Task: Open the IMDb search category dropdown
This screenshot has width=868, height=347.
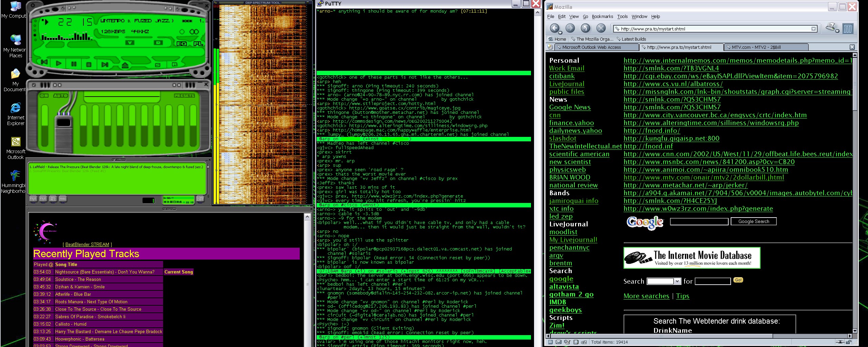Action: (x=677, y=281)
